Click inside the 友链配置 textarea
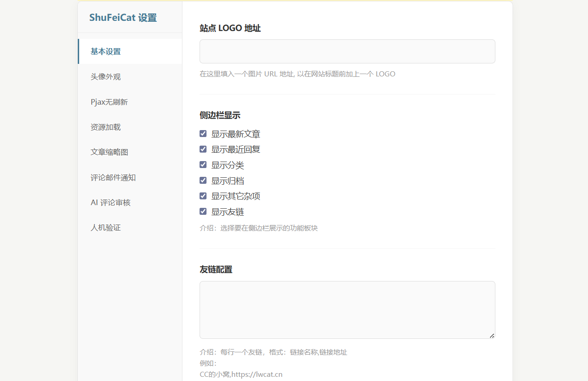This screenshot has width=588, height=381. point(347,310)
